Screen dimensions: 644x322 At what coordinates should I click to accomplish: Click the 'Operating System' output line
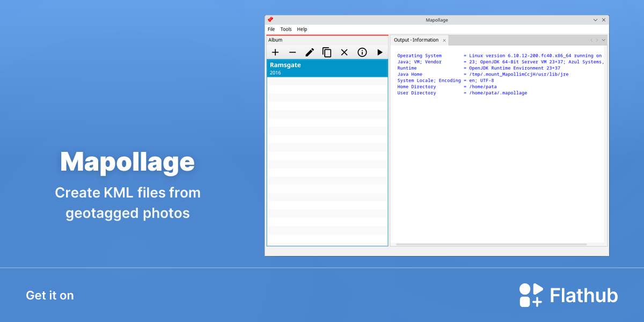(x=499, y=56)
